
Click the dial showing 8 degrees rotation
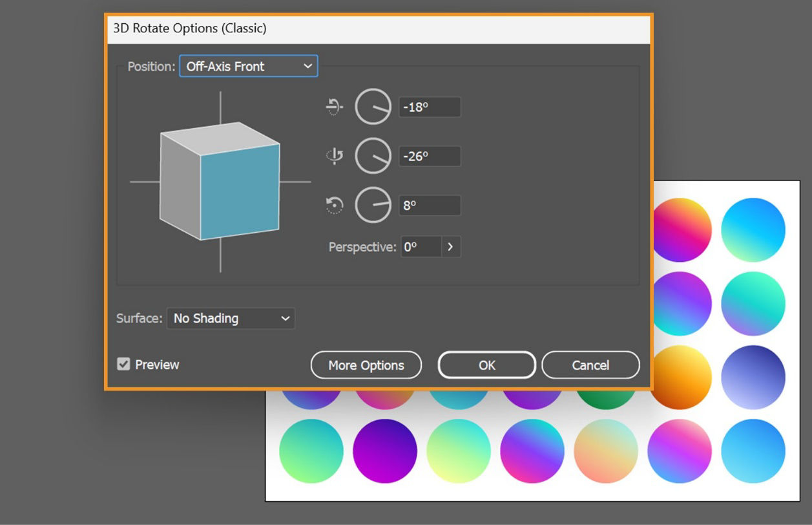[373, 205]
